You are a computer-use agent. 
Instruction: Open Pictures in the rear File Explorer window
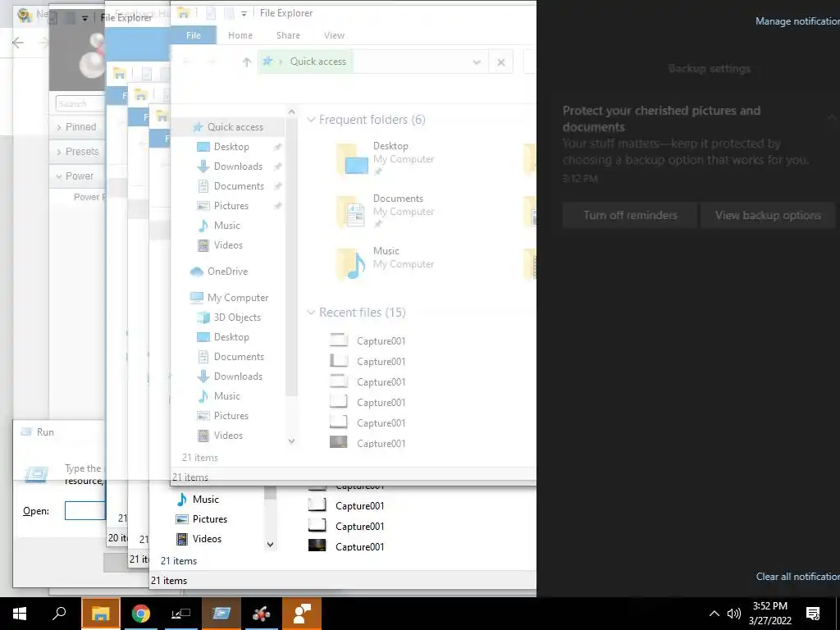tap(209, 519)
